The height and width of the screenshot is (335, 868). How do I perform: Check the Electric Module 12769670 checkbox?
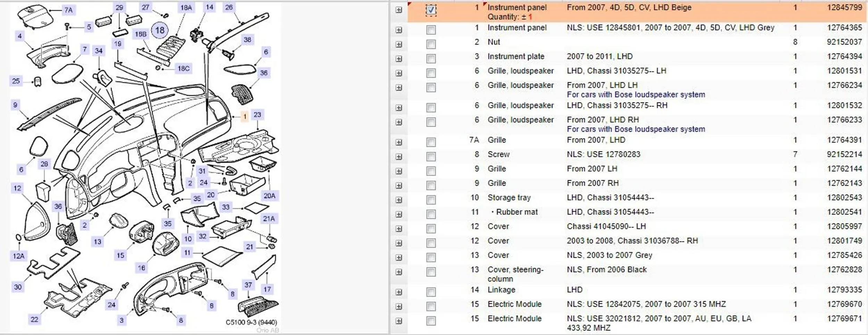pos(431,307)
